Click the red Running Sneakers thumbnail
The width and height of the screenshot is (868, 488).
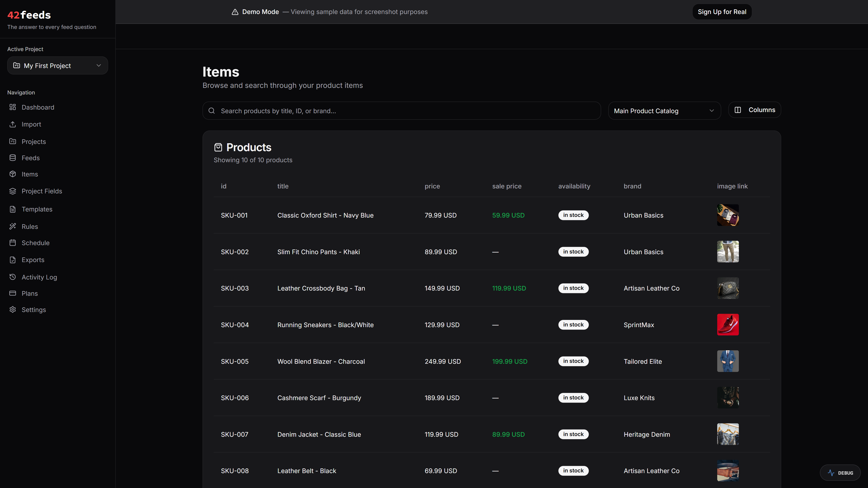point(728,324)
